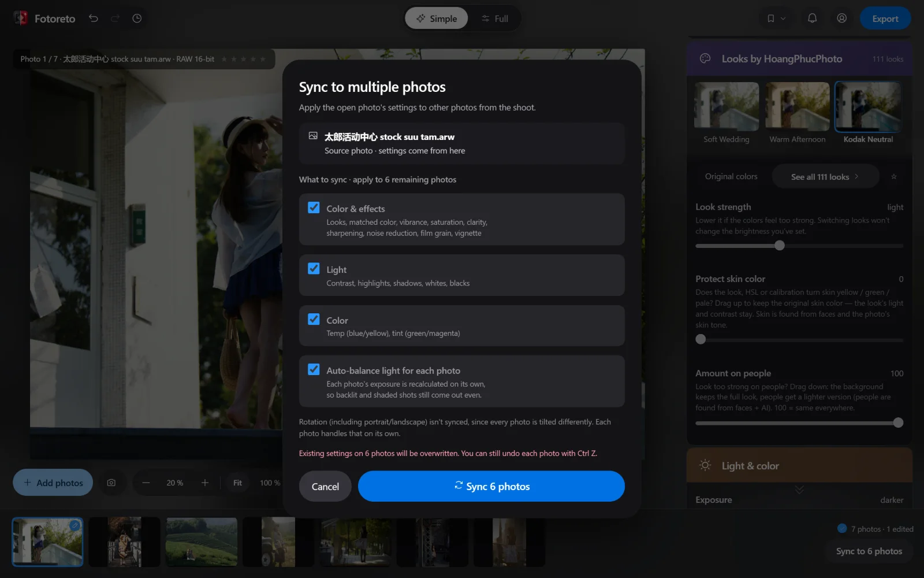Undo with the back arrow icon
This screenshot has width=924, height=578.
(94, 18)
